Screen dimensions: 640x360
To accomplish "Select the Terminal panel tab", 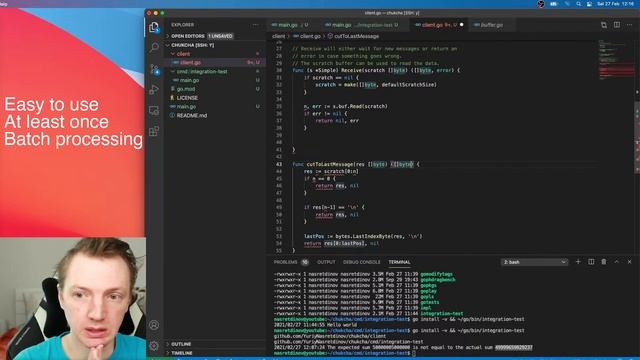I will 399,262.
